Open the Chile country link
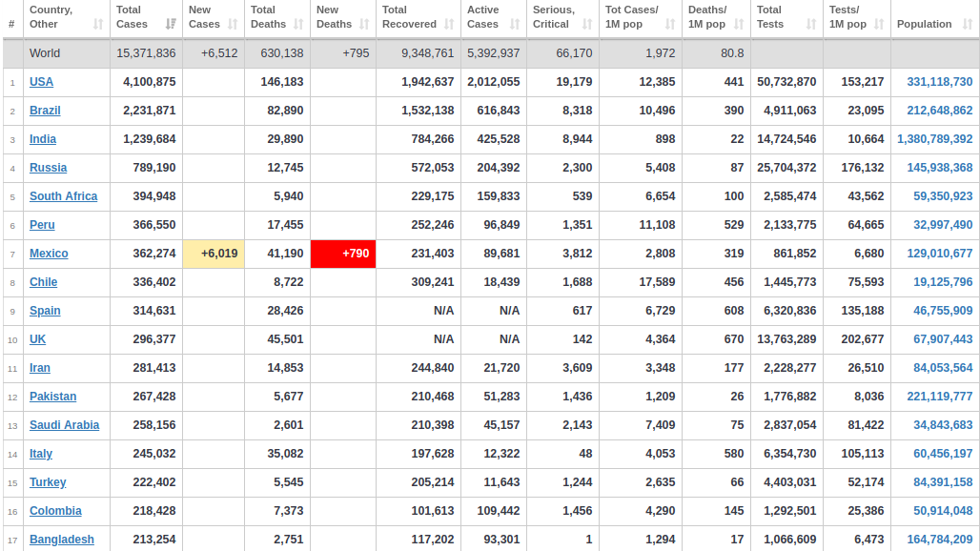Screen dimensions: 980x551 [x=43, y=282]
